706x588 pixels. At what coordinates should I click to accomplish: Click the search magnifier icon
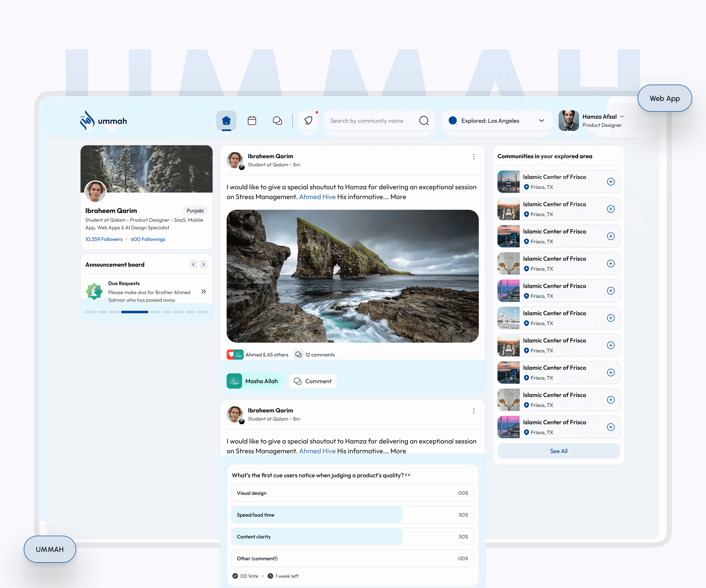[424, 121]
